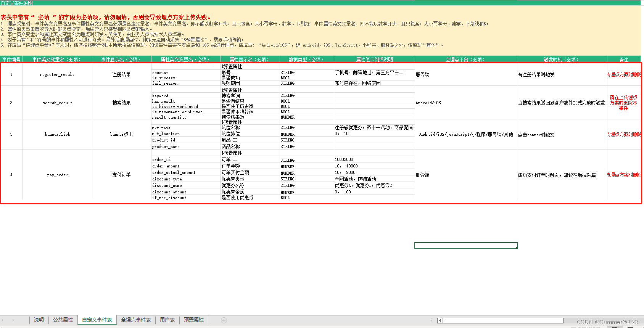Click the horizontal scrollbar left arrow
The width and height of the screenshot is (644, 328).
coord(440,321)
